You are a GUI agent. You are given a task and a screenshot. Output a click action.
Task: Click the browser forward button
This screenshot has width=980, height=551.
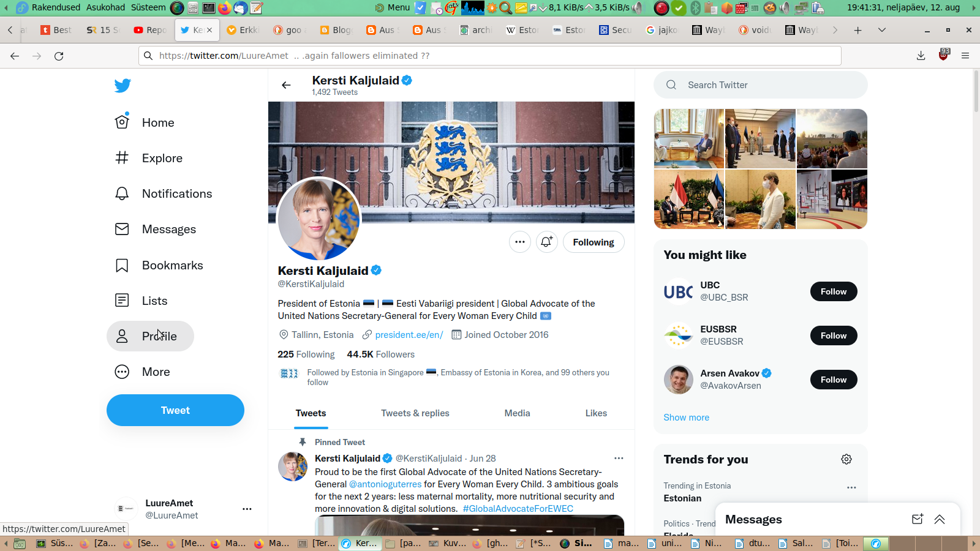37,56
